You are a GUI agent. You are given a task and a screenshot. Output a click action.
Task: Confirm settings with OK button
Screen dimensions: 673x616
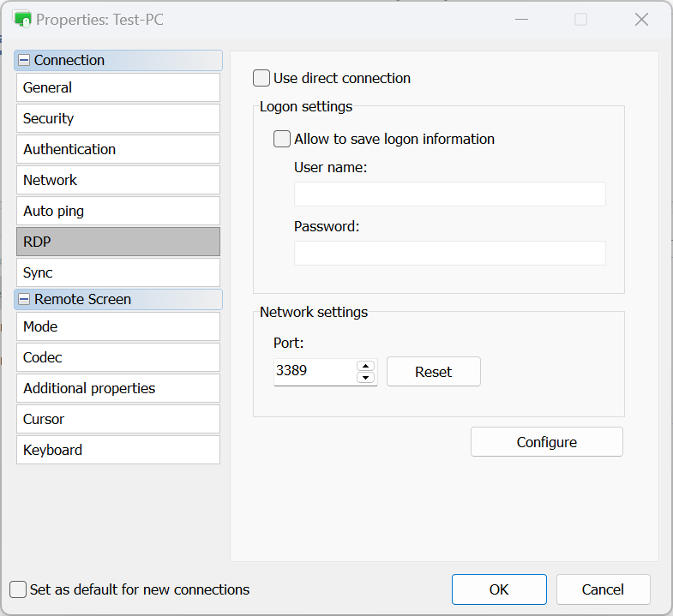(499, 589)
